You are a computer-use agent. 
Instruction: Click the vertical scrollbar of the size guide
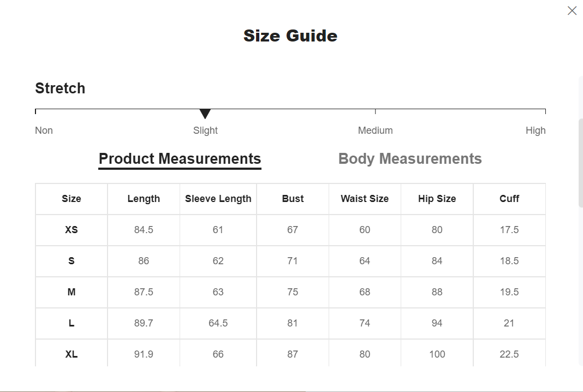pyautogui.click(x=580, y=164)
